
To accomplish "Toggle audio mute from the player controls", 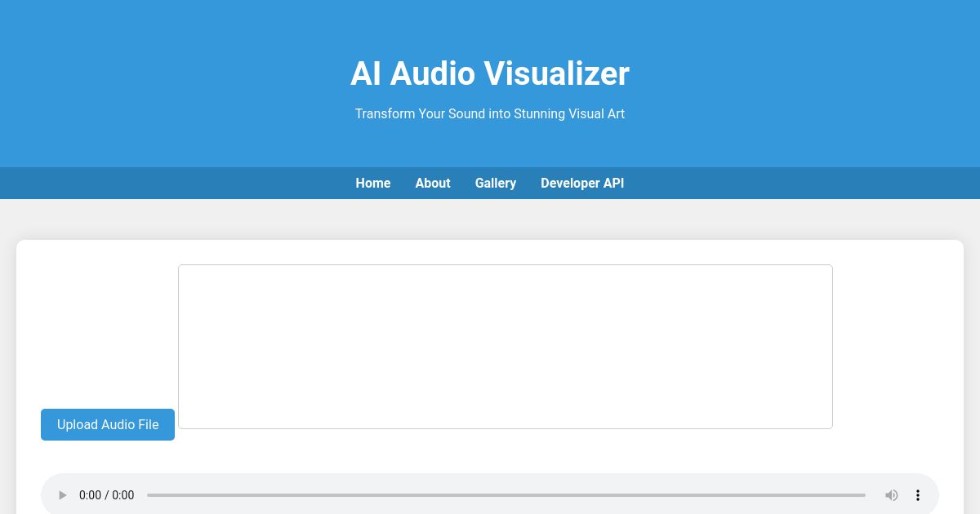I will pyautogui.click(x=892, y=495).
